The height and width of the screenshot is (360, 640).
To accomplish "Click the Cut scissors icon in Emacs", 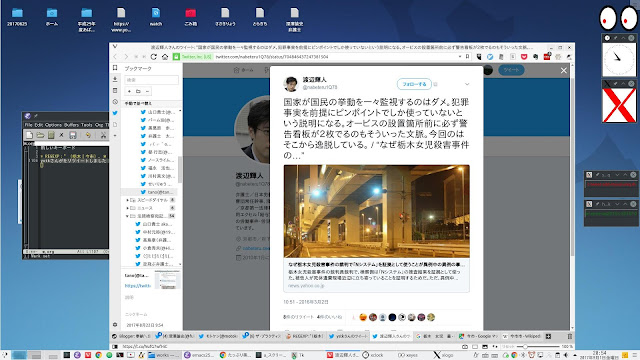I will point(103,135).
